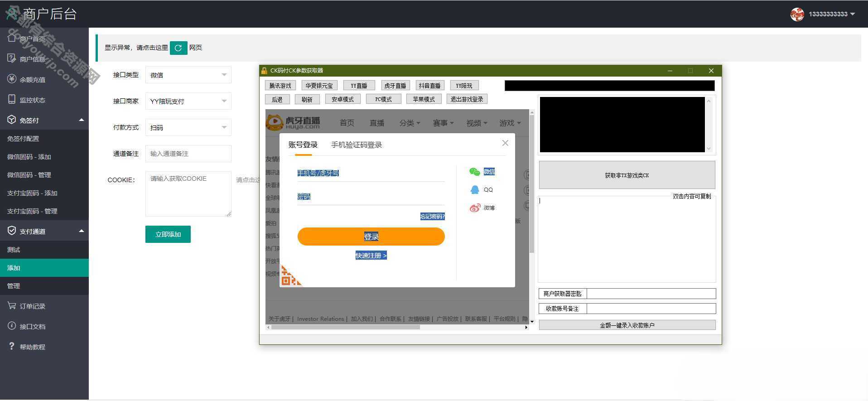Focus the 商户获取器密匙 input field
The height and width of the screenshot is (401, 868).
[x=651, y=294]
